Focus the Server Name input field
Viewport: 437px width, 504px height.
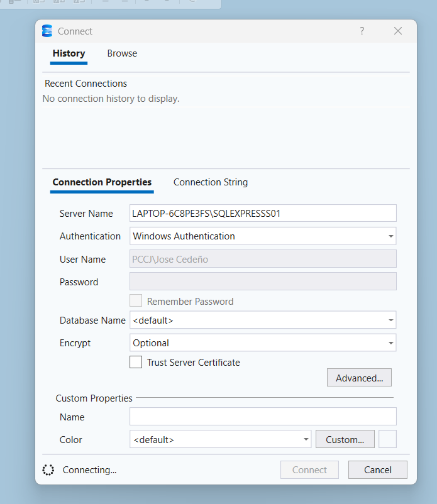click(263, 213)
